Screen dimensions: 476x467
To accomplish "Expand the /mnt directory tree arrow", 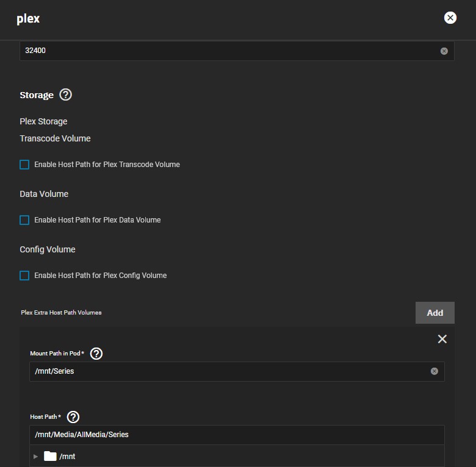I will click(35, 456).
